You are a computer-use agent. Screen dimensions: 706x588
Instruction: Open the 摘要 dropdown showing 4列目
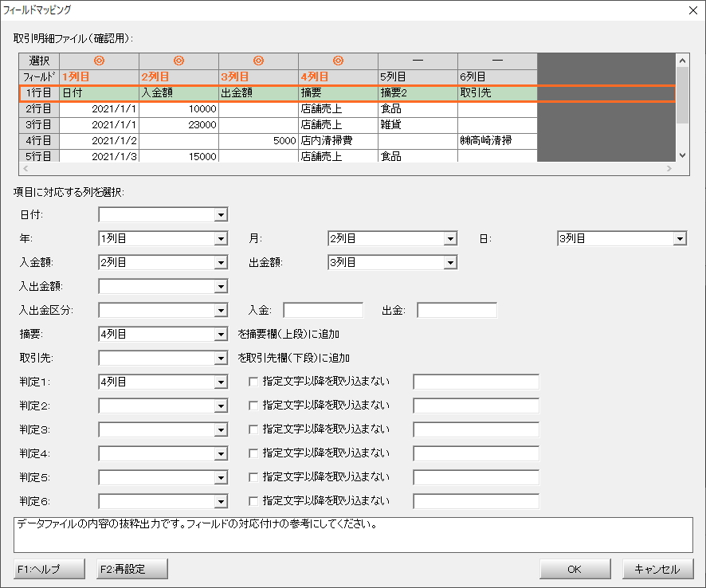(221, 334)
